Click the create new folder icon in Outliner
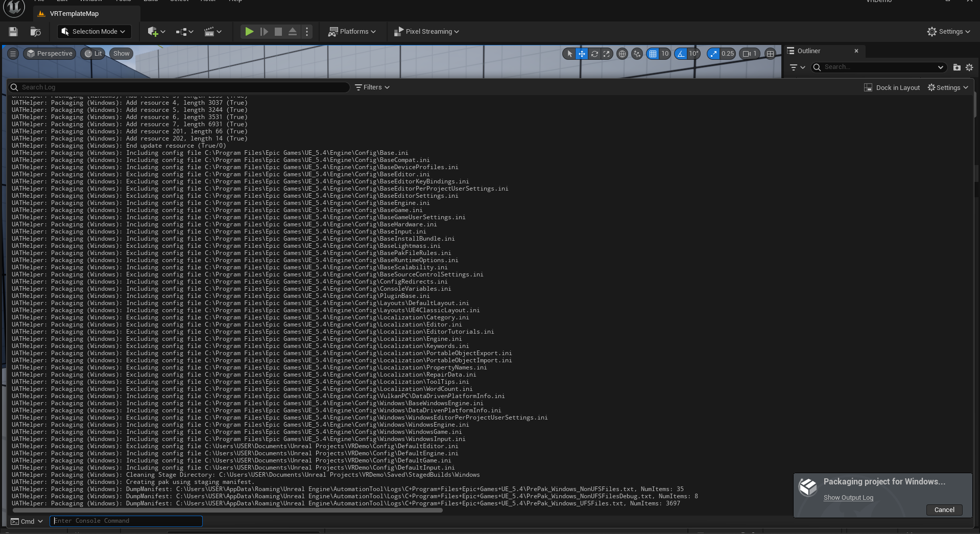 click(957, 67)
